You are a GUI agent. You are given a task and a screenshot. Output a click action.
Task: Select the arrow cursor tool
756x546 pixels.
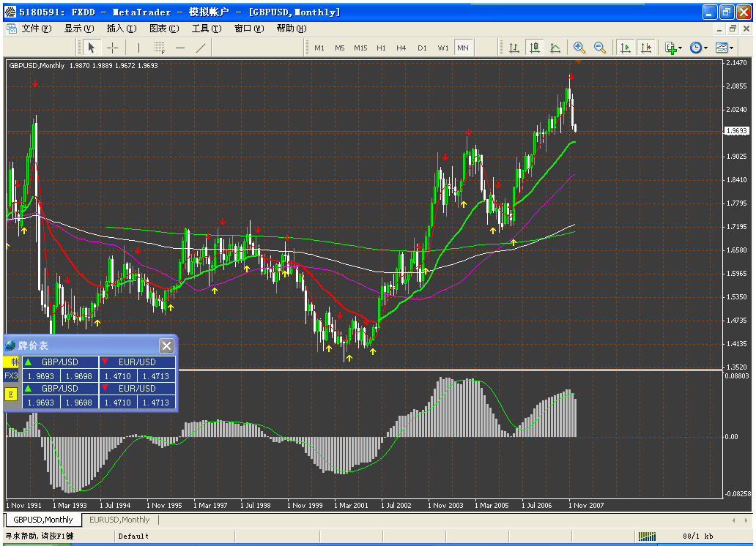92,48
